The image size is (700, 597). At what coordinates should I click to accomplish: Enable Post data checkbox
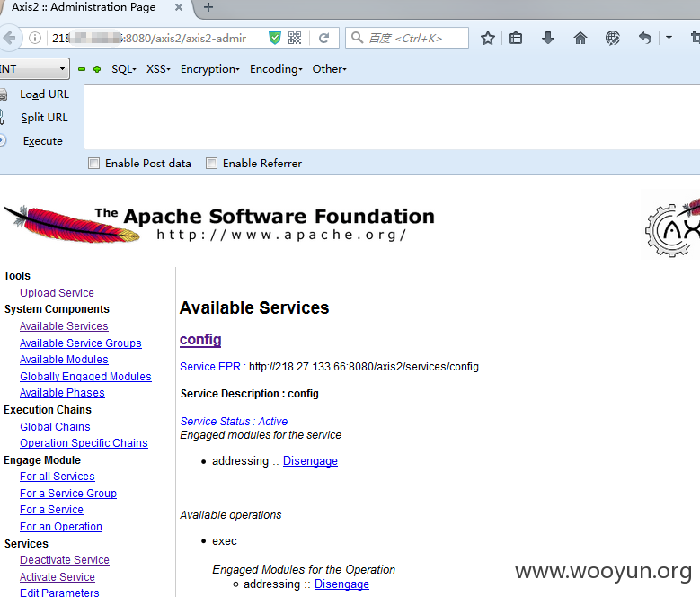(x=93, y=164)
